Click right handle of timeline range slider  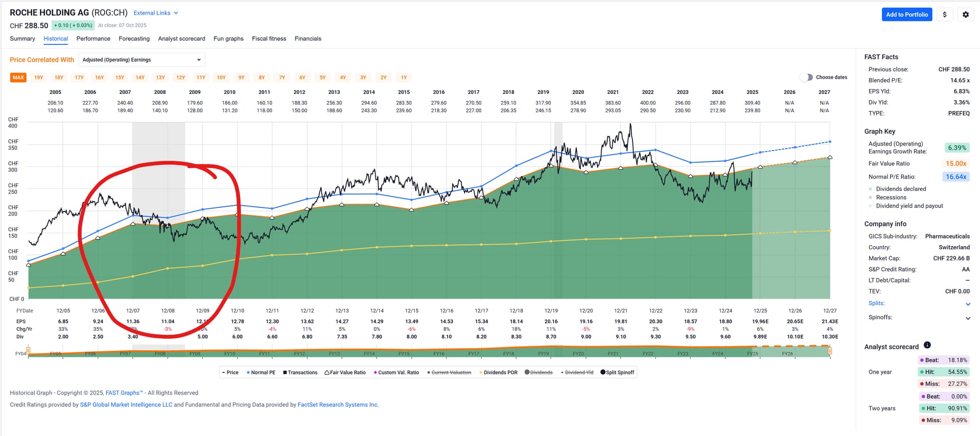(x=830, y=351)
